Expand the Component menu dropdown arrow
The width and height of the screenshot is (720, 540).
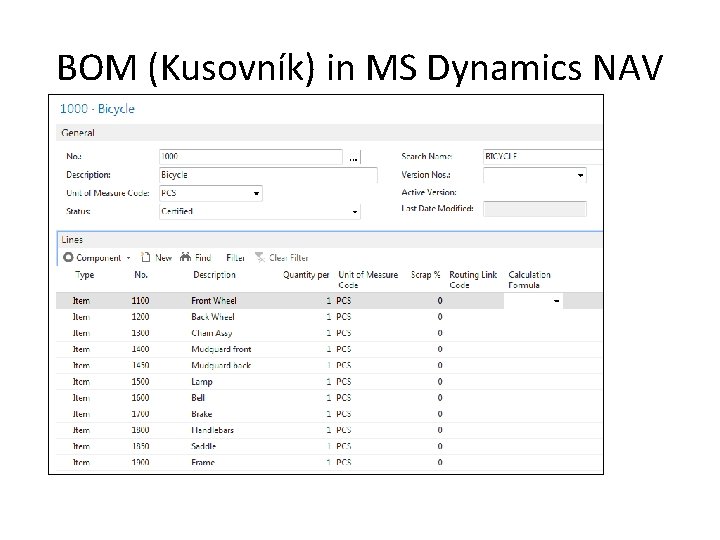point(129,258)
